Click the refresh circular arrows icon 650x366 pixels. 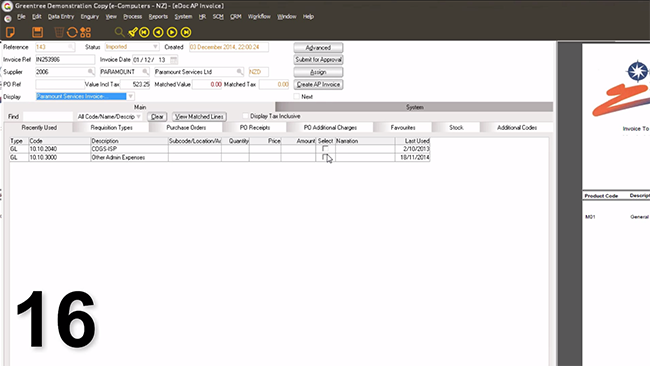pyautogui.click(x=72, y=32)
